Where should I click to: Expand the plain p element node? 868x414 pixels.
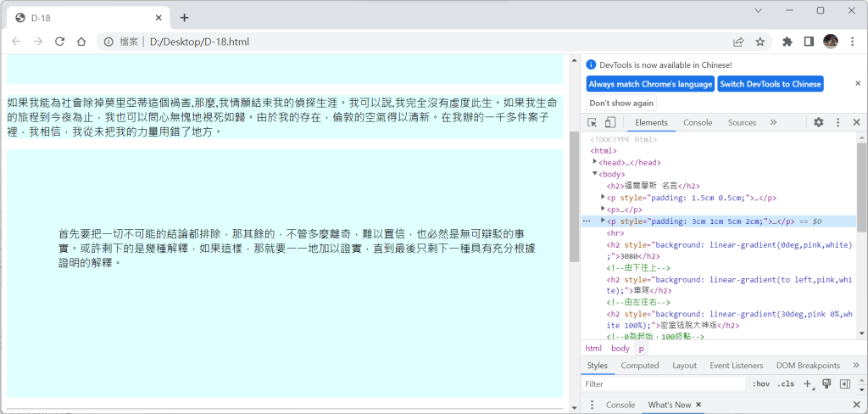click(604, 209)
